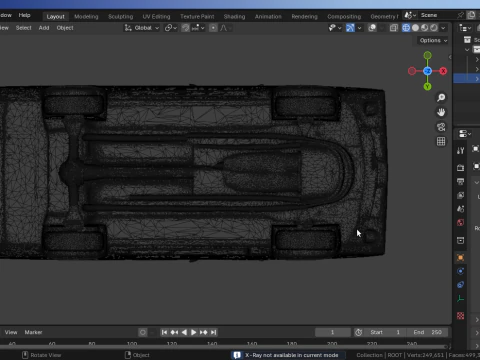Viewport: 480px width, 360px height.
Task: Open the Global transform orientation dropdown
Action: tap(142, 28)
